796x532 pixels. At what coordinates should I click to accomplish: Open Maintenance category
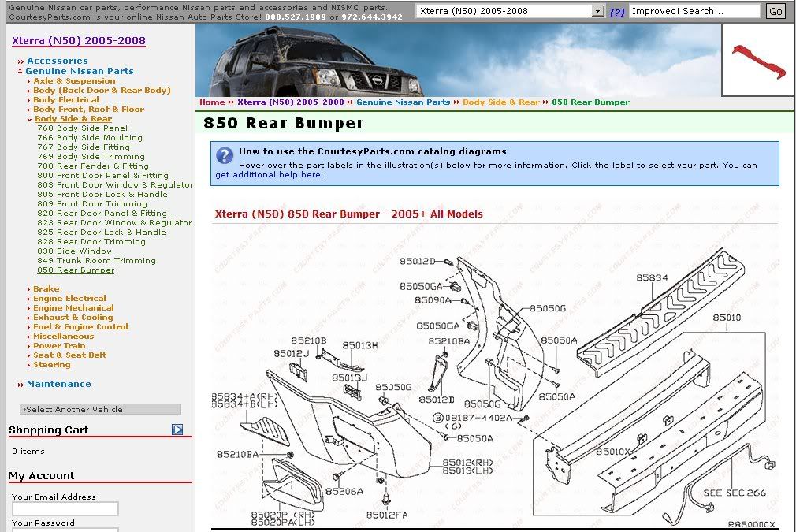coord(59,384)
